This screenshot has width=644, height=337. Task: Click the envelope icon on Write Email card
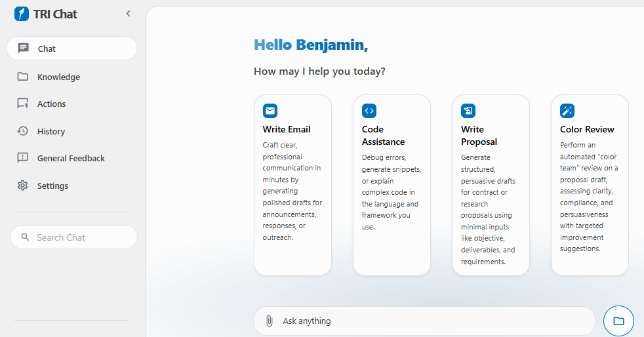tap(270, 111)
